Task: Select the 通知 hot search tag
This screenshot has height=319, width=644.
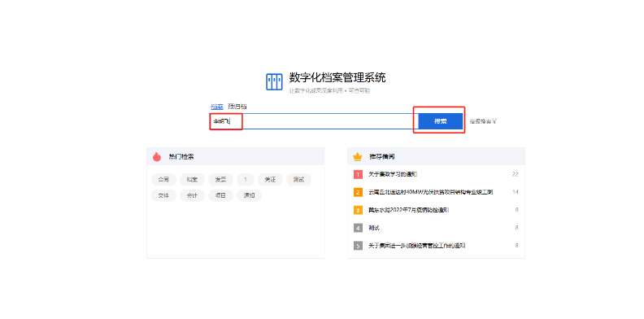Action: tap(249, 195)
